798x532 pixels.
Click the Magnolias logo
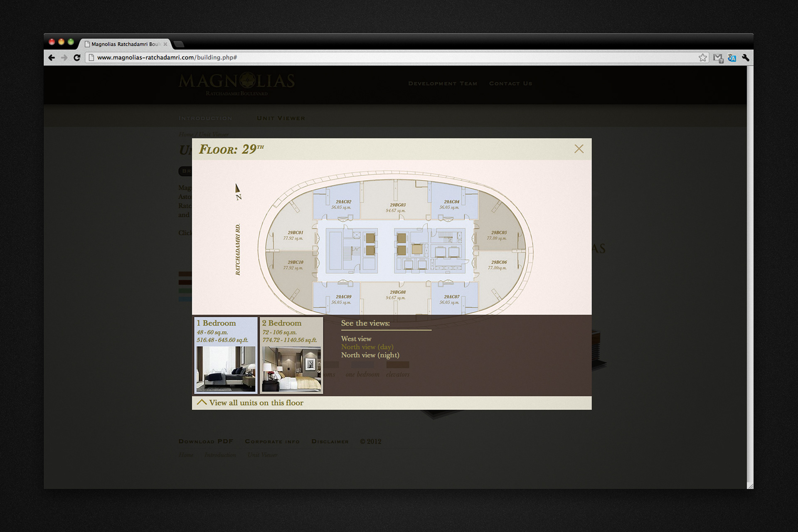point(236,84)
